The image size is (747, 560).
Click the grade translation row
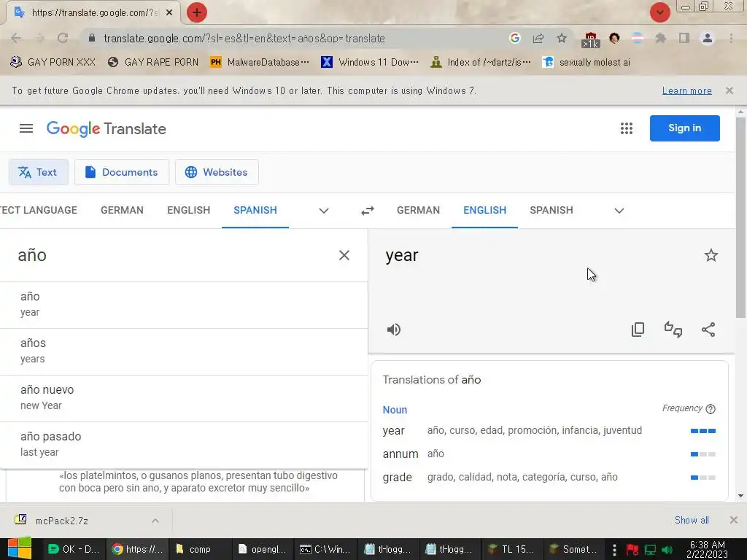pyautogui.click(x=549, y=477)
